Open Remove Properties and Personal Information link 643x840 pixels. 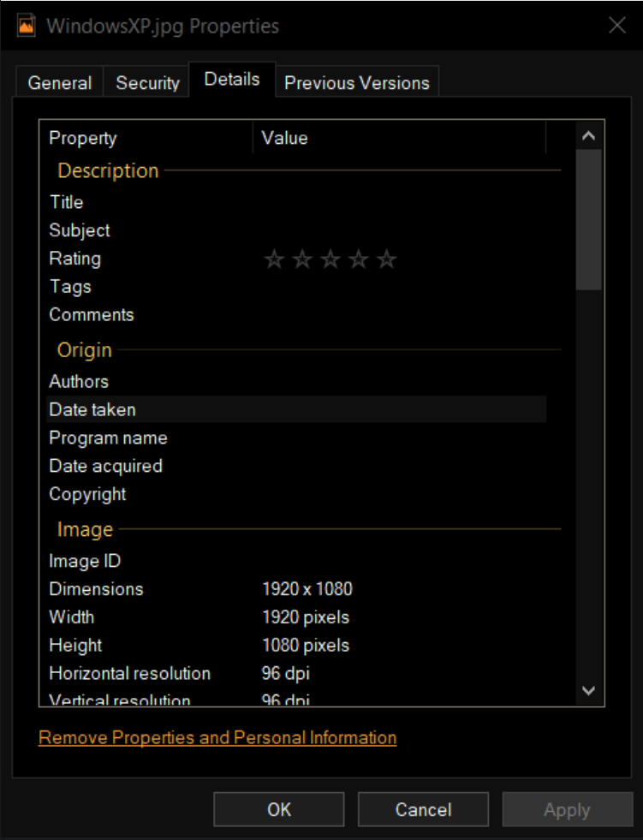pos(217,738)
